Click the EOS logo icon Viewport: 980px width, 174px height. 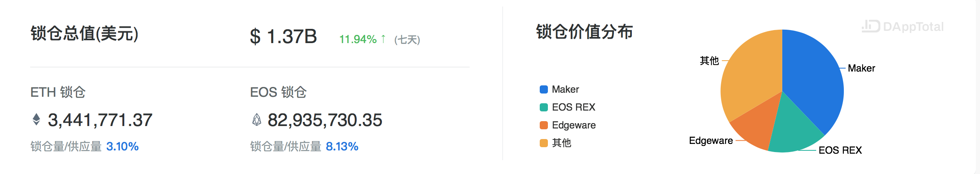point(256,120)
